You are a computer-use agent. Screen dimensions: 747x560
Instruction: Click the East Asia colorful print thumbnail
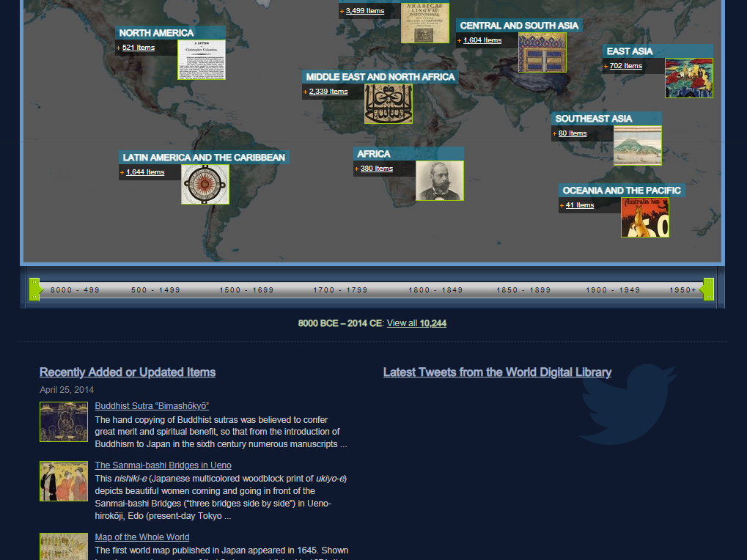point(689,78)
